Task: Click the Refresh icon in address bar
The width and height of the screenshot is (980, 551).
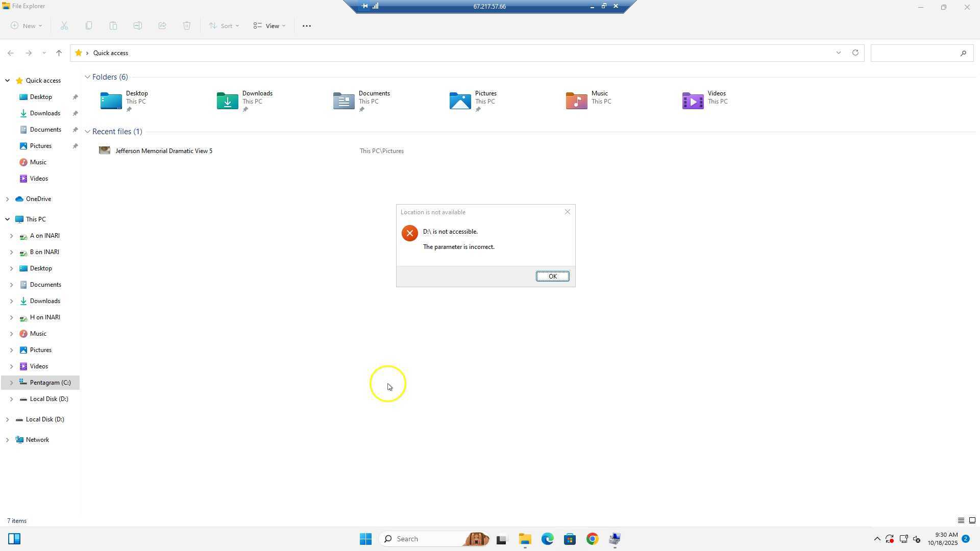Action: 855,53
